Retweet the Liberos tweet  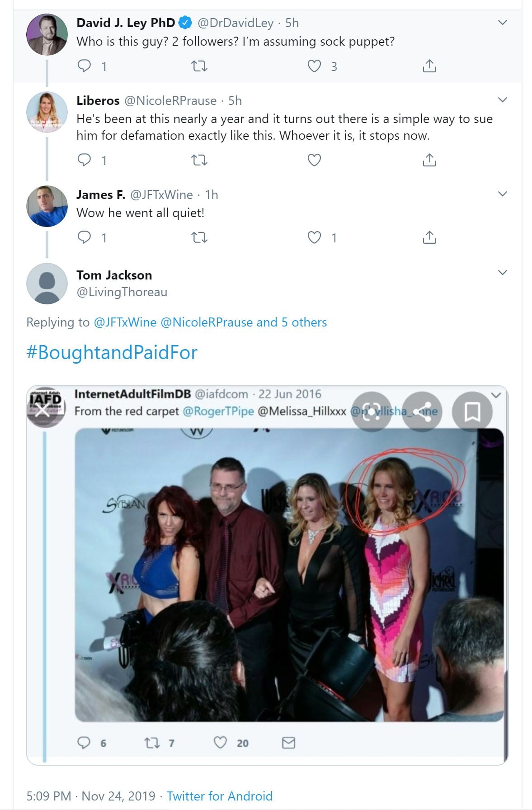pyautogui.click(x=199, y=160)
